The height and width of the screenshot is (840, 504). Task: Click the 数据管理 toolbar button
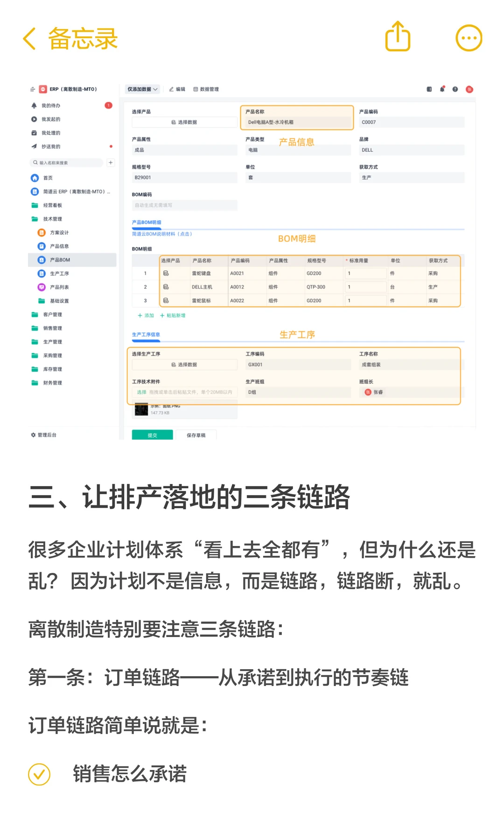tap(206, 89)
